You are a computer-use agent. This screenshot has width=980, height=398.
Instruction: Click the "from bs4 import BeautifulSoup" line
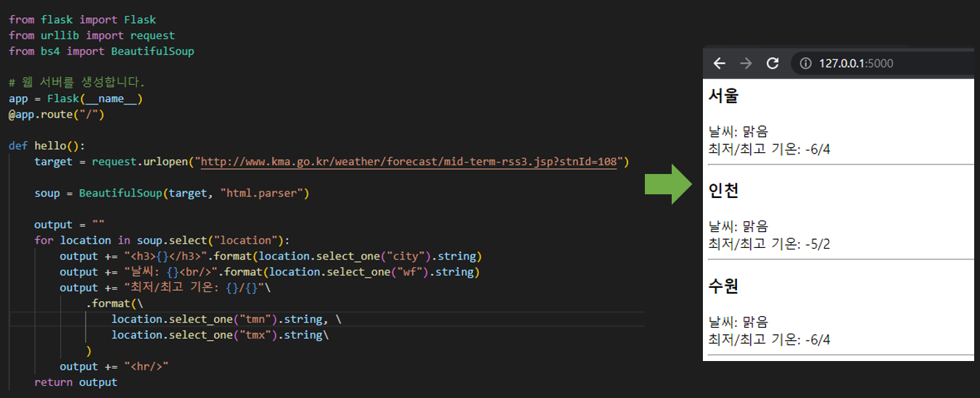(102, 51)
